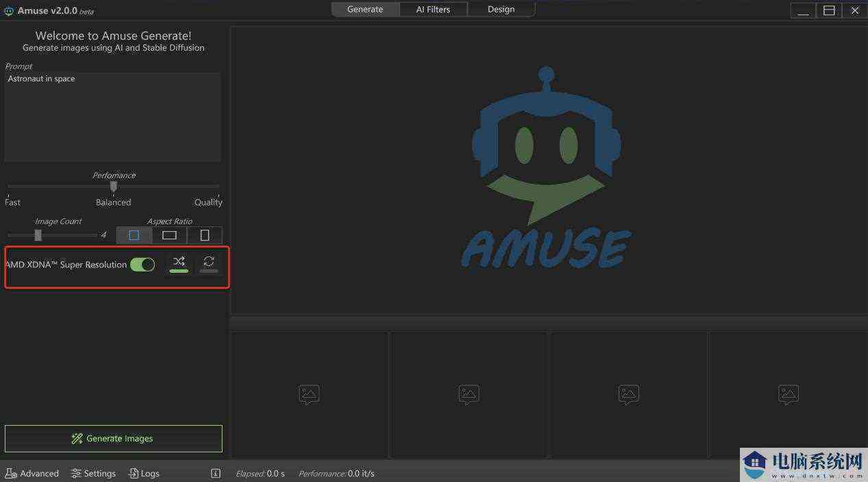Select the third empty image thumbnail

[628, 395]
